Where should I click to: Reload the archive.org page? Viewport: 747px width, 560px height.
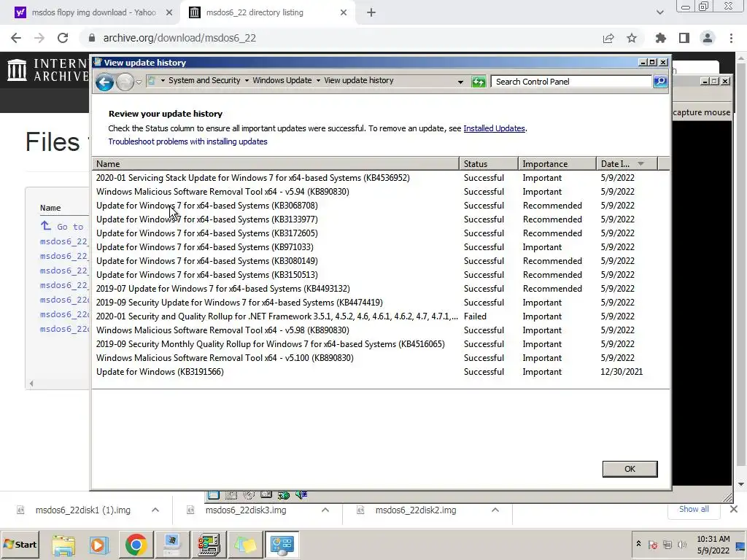click(x=63, y=38)
